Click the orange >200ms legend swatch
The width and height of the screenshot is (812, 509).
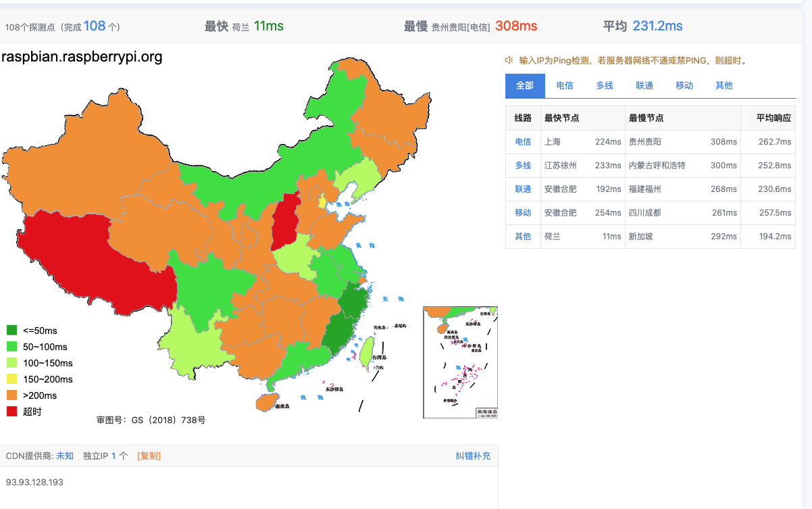[x=12, y=395]
